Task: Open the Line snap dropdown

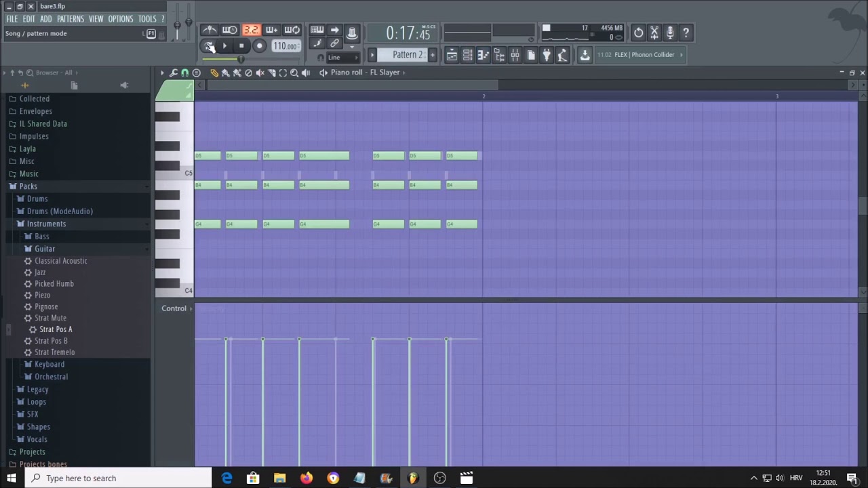Action: [x=343, y=58]
